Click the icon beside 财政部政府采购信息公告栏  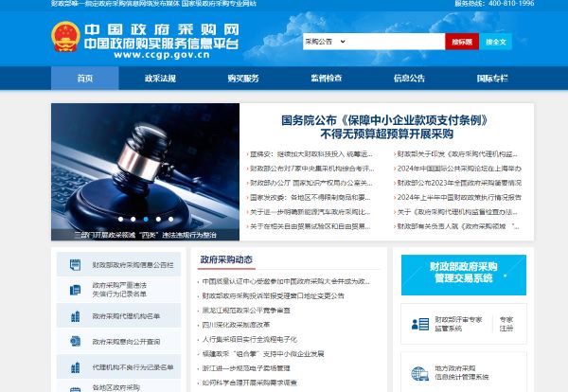(75, 265)
